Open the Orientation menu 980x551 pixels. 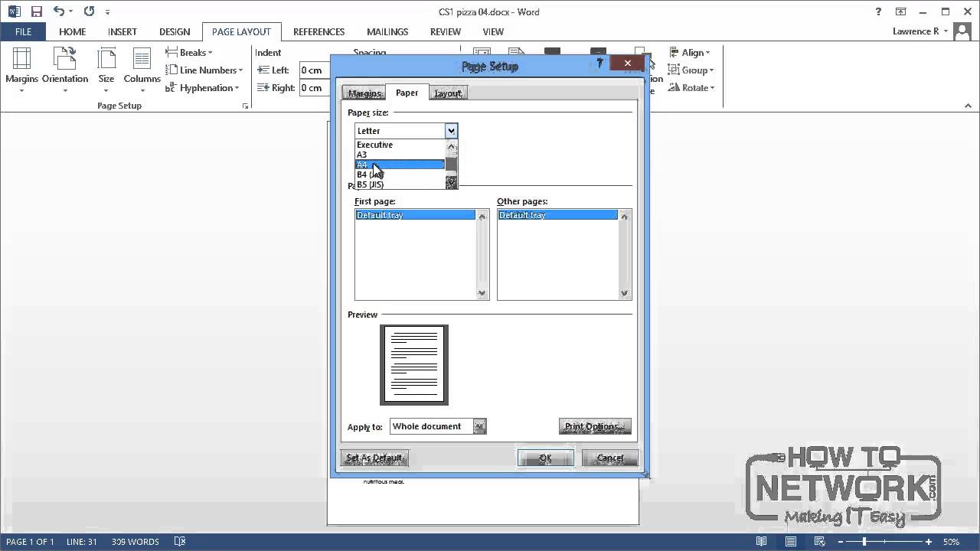pos(65,70)
